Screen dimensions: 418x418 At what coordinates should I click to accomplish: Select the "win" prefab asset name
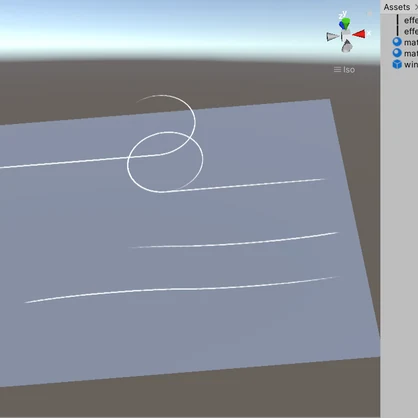411,64
